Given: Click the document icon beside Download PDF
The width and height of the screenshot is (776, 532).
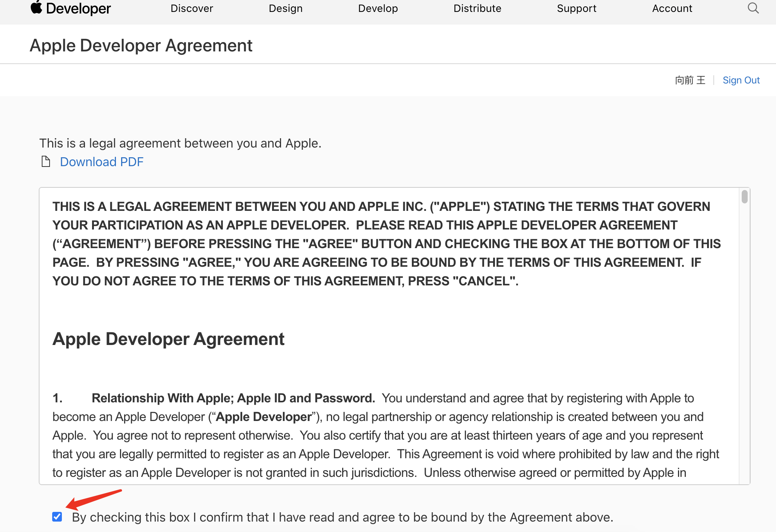Looking at the screenshot, I should click(x=46, y=162).
